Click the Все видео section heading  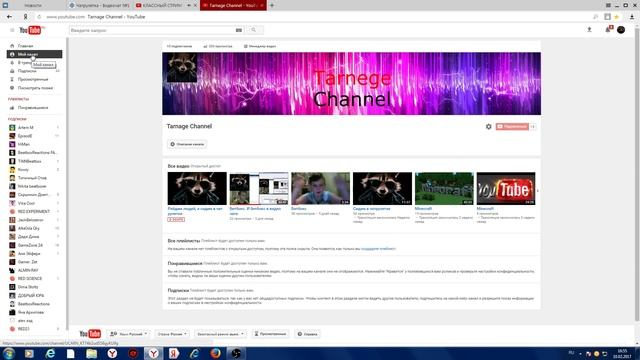[x=178, y=166]
